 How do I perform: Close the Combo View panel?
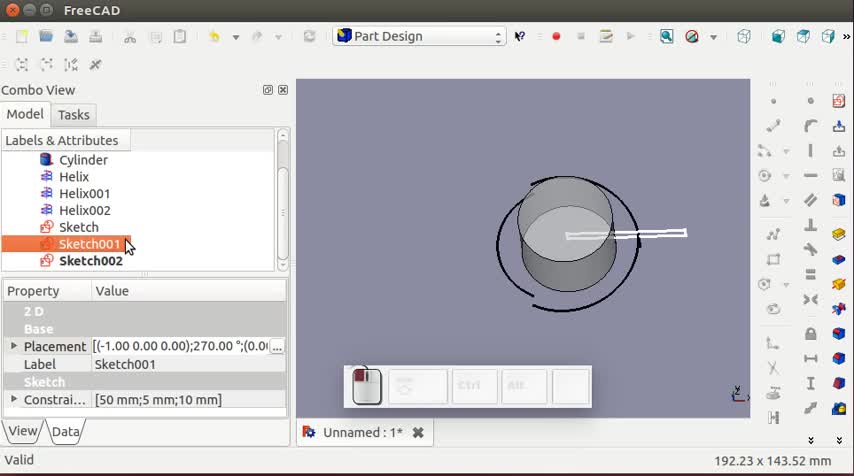click(283, 90)
